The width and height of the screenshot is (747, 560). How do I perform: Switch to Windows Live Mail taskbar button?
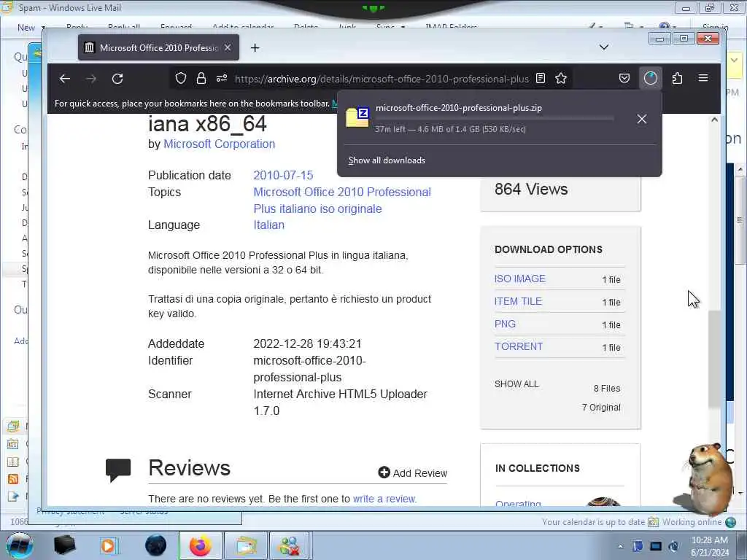click(x=245, y=545)
